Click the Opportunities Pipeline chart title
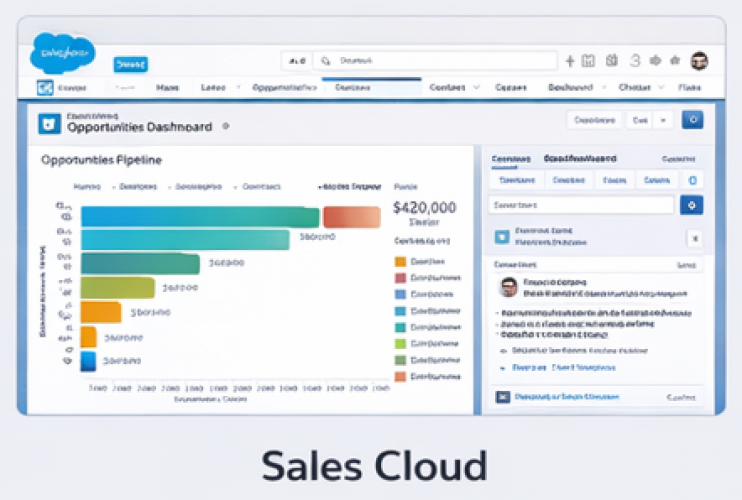The width and height of the screenshot is (742, 500). point(101,160)
